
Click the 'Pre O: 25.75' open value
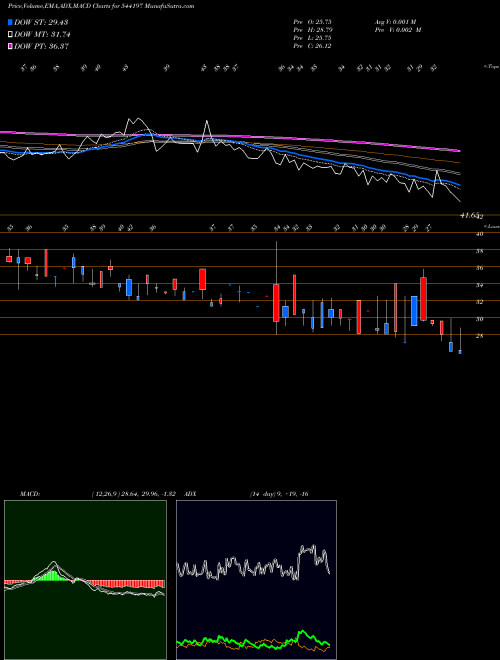click(x=312, y=22)
